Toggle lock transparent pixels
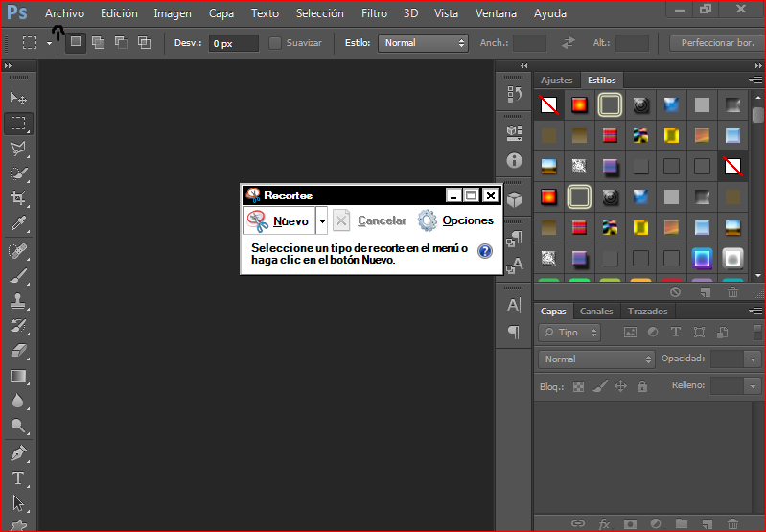766x532 pixels. [x=578, y=386]
